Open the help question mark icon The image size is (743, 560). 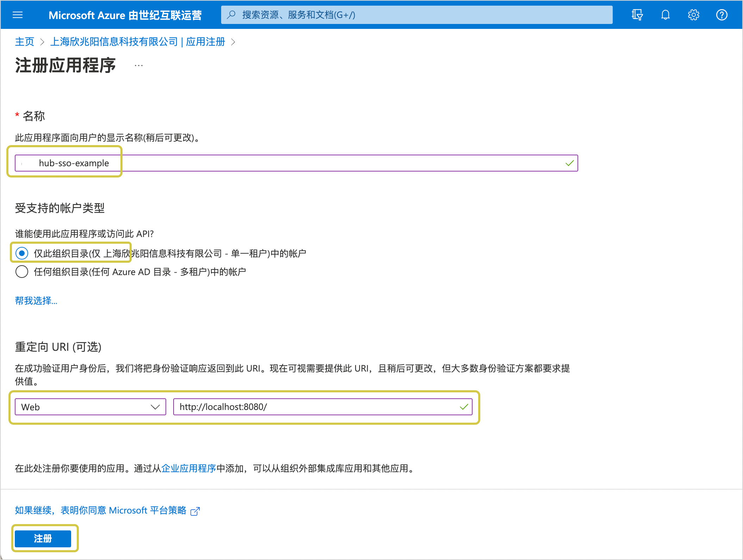(722, 15)
